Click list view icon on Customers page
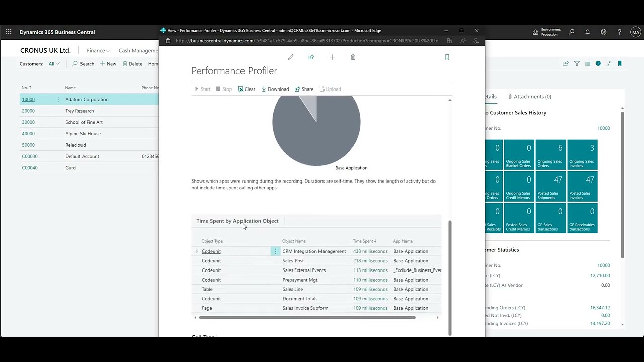 587,64
